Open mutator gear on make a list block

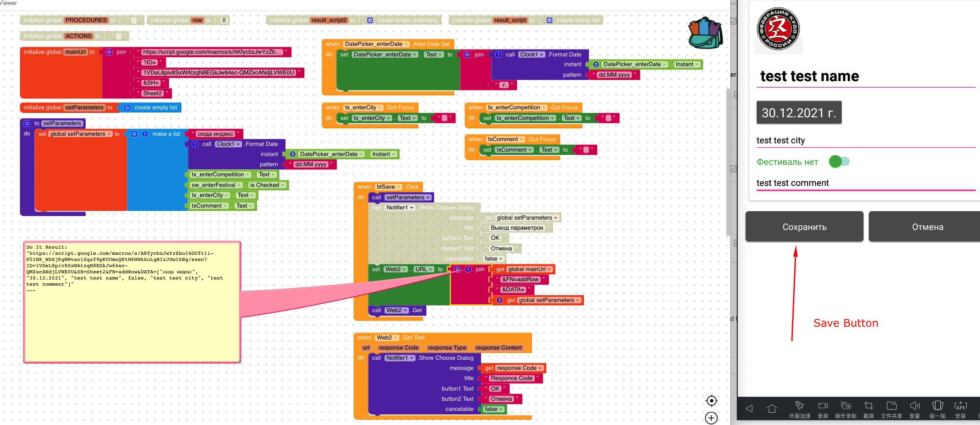pyautogui.click(x=135, y=134)
